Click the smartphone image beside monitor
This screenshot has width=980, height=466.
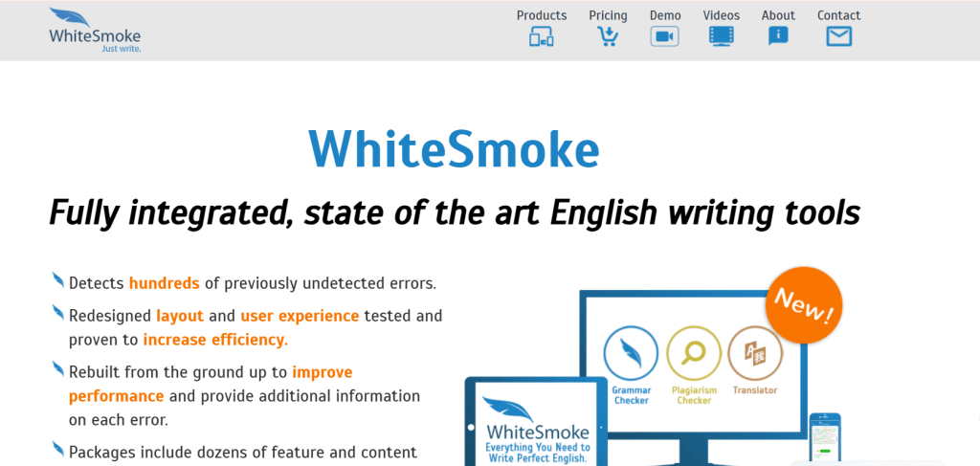click(825, 439)
